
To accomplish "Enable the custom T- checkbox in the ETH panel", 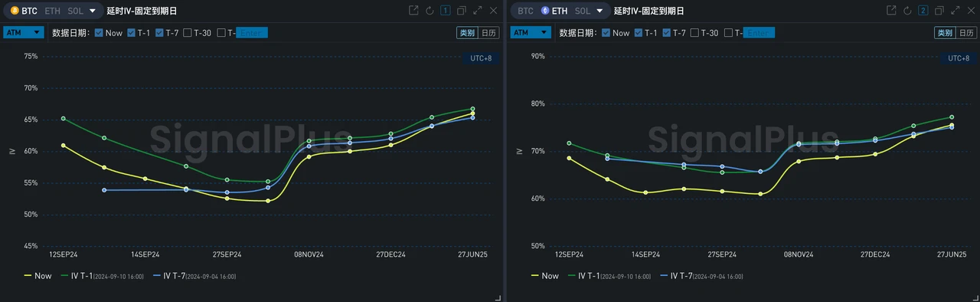I will click(x=729, y=33).
